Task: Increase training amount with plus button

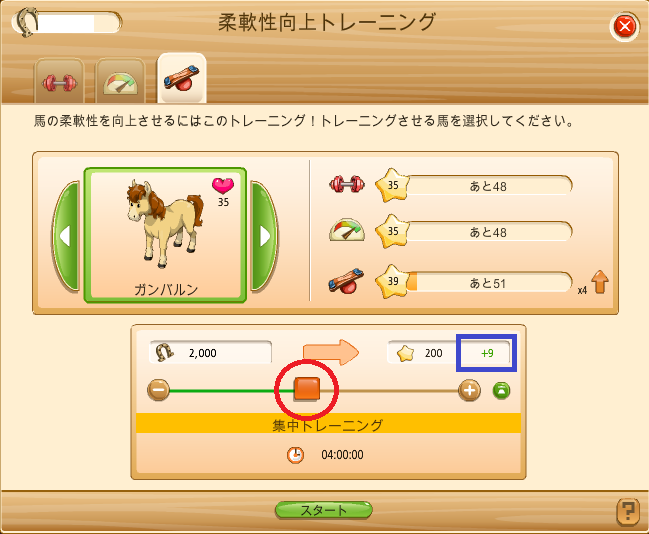Action: click(469, 390)
